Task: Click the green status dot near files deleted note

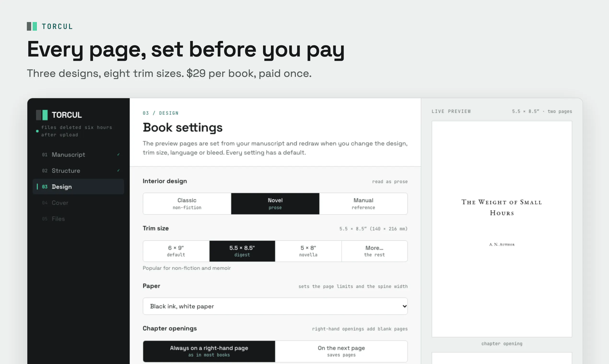Action: coord(37,131)
